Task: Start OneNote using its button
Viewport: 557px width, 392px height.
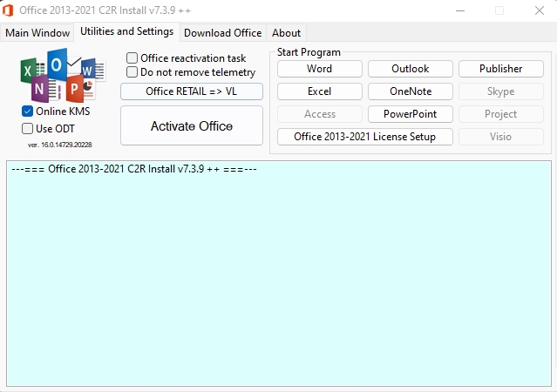Action: (x=410, y=91)
